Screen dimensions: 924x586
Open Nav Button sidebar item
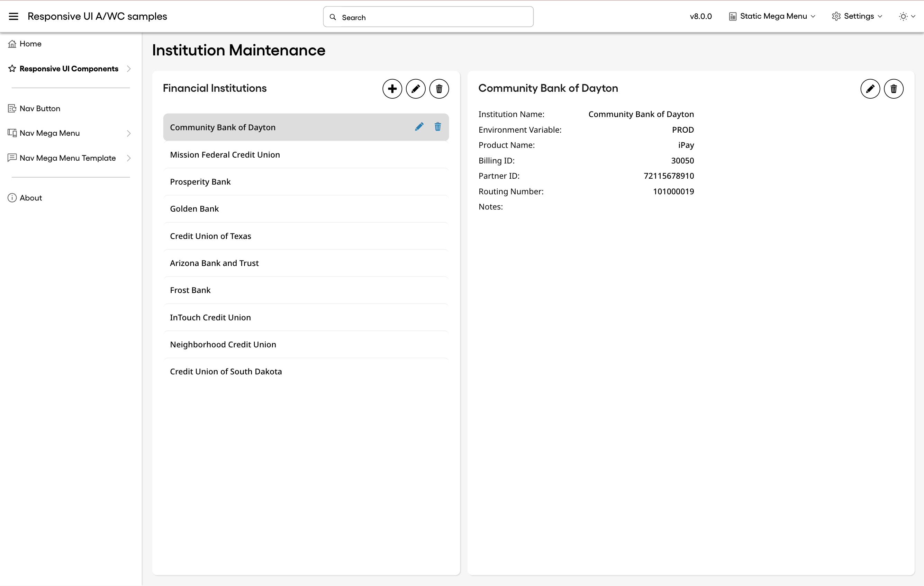(x=40, y=109)
